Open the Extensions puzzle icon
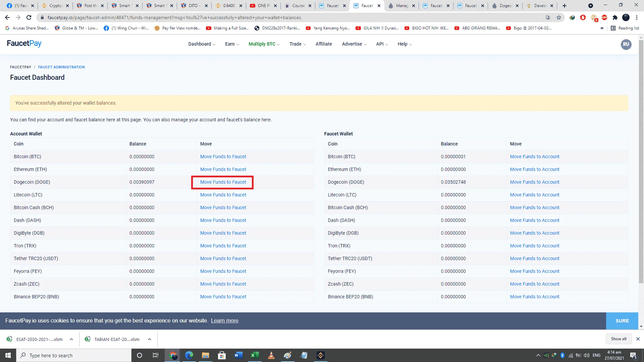The width and height of the screenshot is (644, 362). (x=615, y=17)
